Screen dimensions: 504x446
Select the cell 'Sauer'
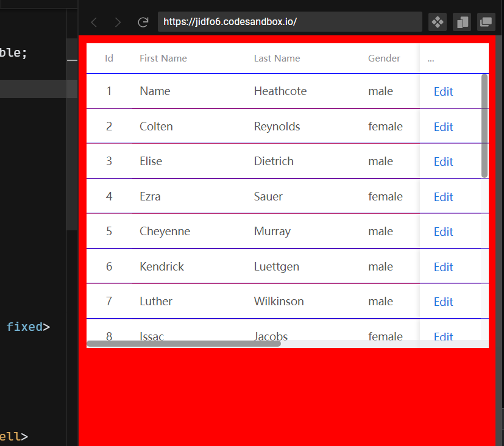[x=268, y=197]
